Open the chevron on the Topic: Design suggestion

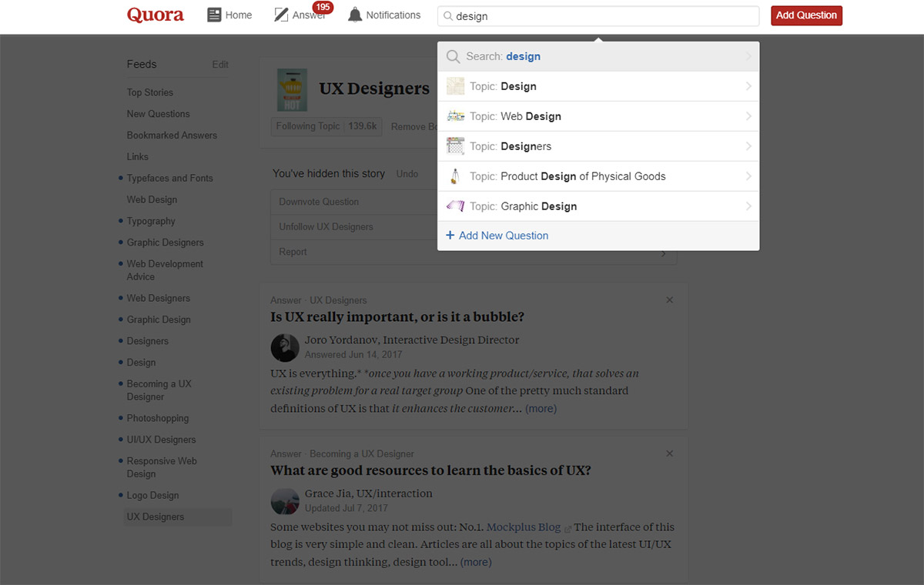[x=748, y=86]
